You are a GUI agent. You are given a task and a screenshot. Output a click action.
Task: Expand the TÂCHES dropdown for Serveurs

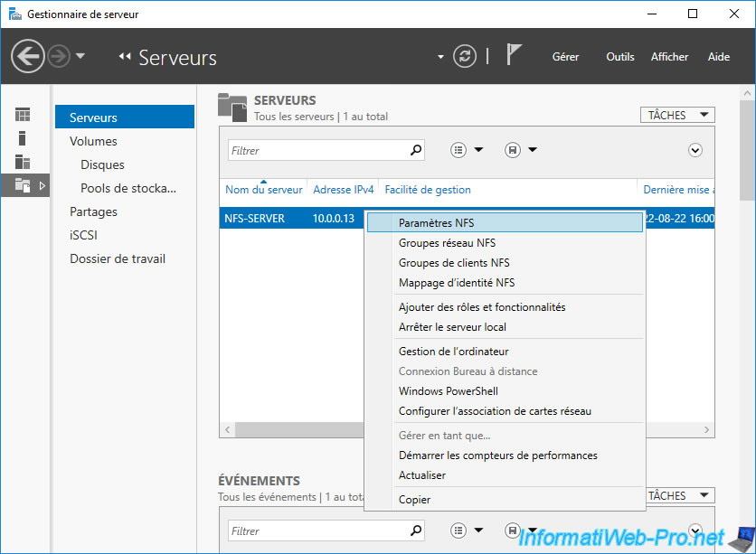coord(676,116)
